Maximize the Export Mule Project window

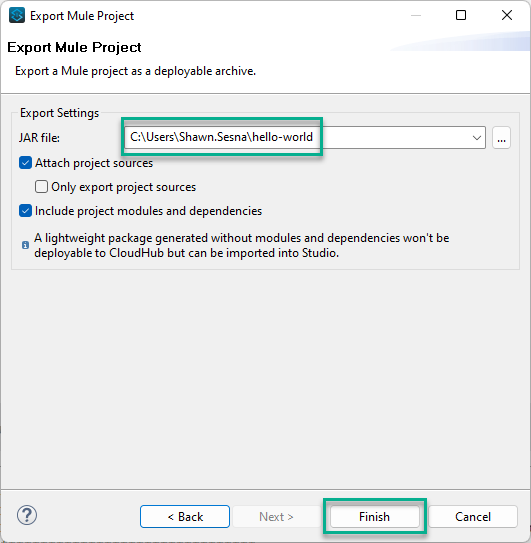coord(461,15)
